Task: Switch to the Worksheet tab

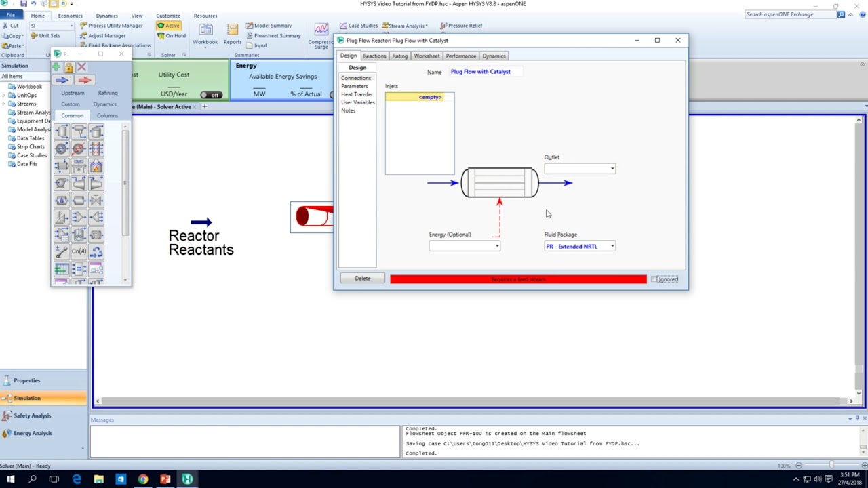Action: [x=427, y=56]
